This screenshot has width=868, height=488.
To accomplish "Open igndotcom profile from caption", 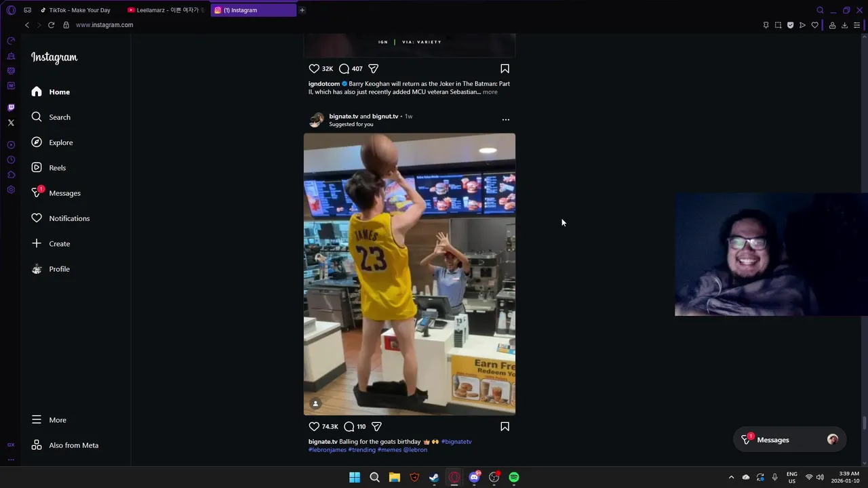I will tap(324, 84).
